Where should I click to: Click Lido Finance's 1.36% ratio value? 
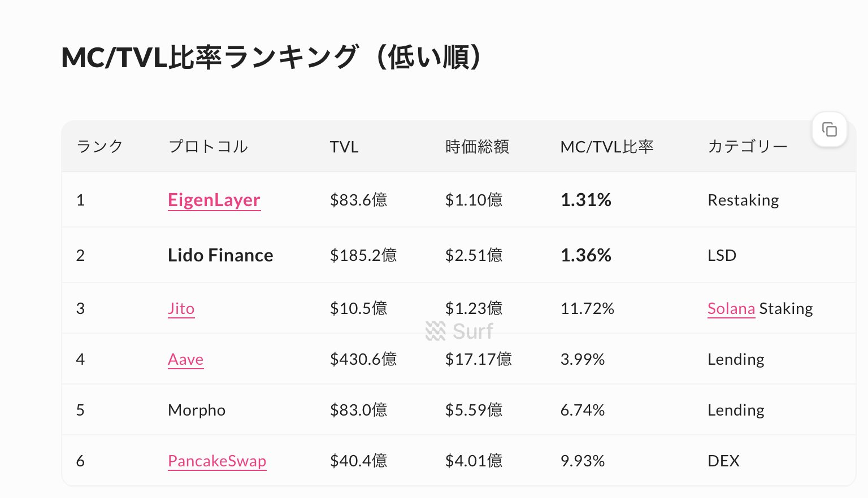tap(585, 255)
